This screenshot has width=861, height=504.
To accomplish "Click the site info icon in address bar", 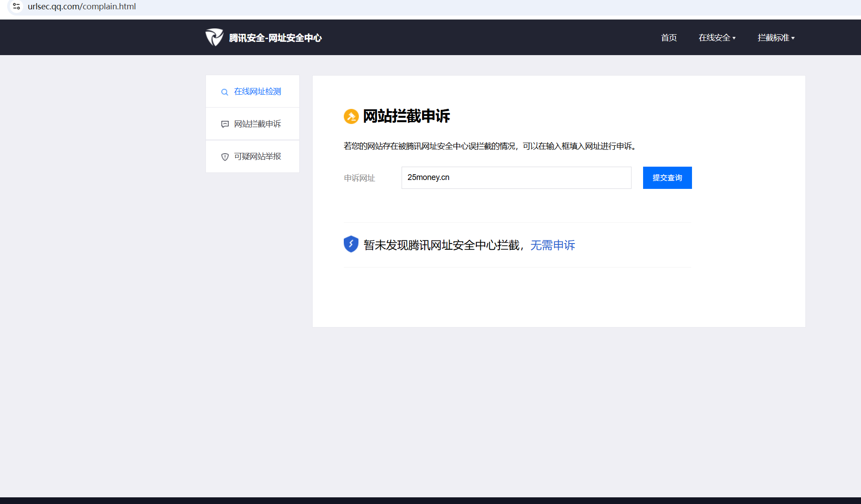I will click(x=16, y=6).
